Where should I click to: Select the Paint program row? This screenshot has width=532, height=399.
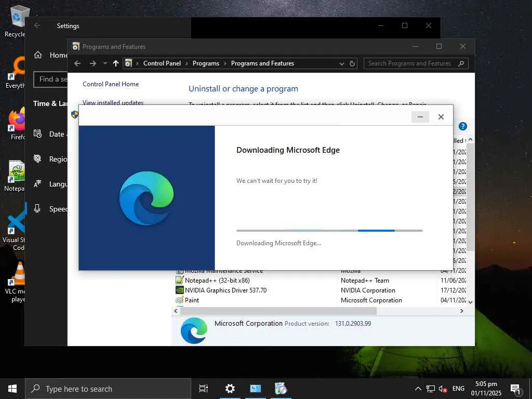point(321,300)
